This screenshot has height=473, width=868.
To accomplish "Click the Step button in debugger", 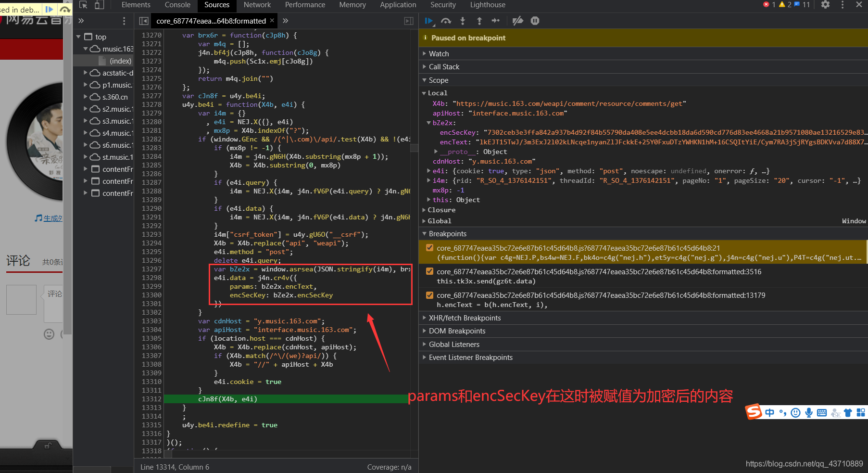I will (x=495, y=21).
